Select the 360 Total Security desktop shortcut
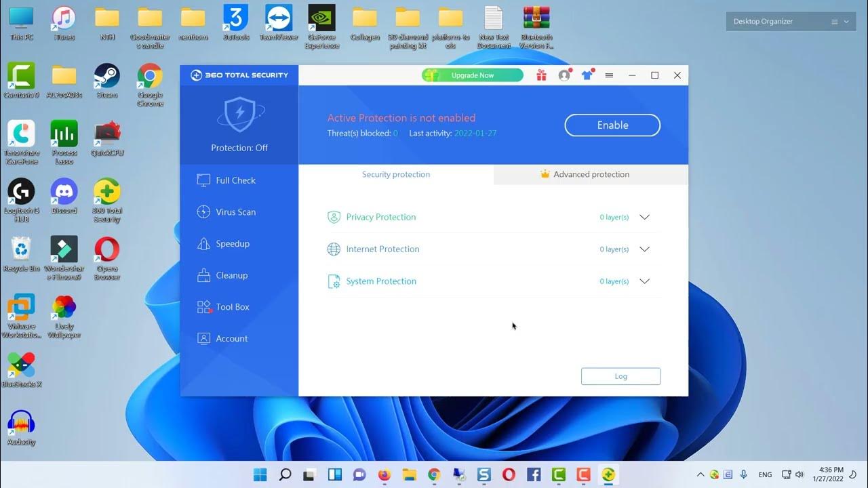Image resolution: width=868 pixels, height=488 pixels. (x=107, y=201)
